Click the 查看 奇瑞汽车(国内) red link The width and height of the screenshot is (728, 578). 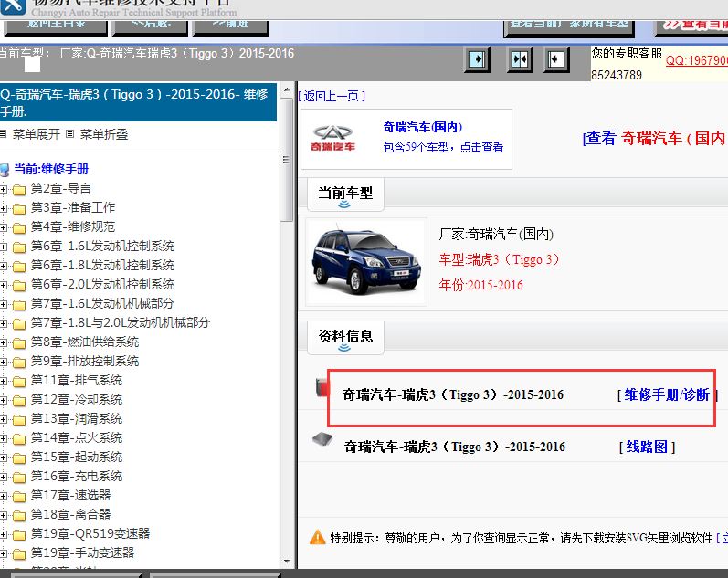tap(655, 138)
